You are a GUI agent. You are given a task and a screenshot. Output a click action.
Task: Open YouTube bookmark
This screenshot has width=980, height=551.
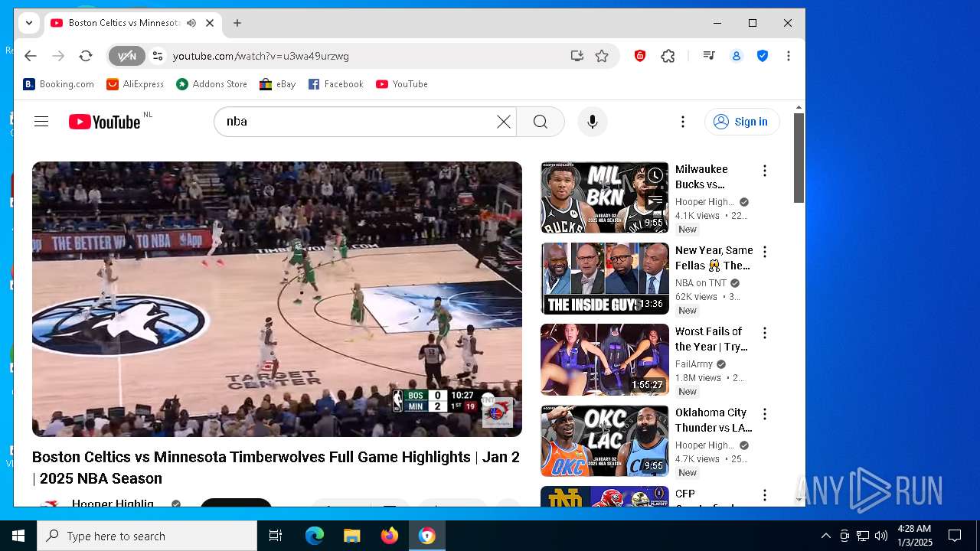point(402,84)
